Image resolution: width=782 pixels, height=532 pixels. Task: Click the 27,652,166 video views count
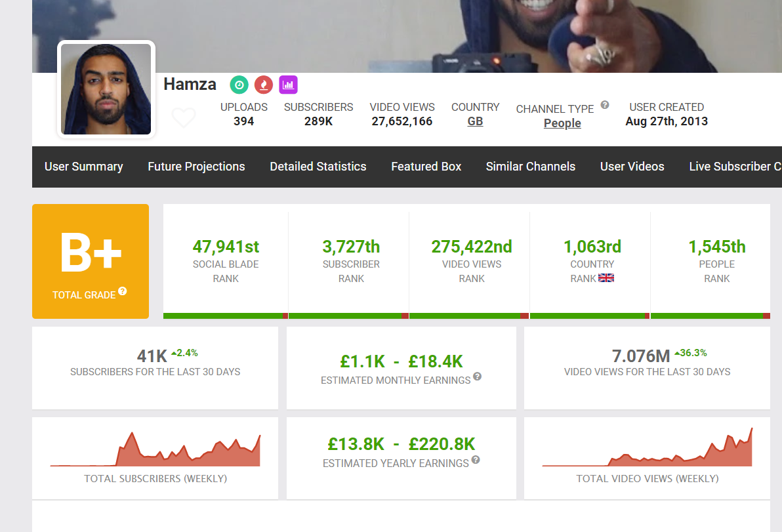402,121
